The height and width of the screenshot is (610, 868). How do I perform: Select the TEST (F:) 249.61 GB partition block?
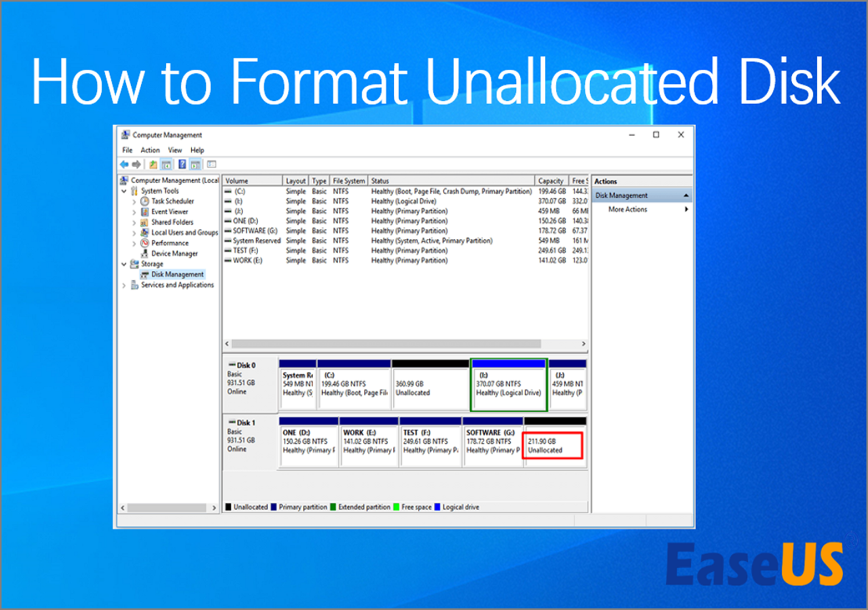click(430, 442)
